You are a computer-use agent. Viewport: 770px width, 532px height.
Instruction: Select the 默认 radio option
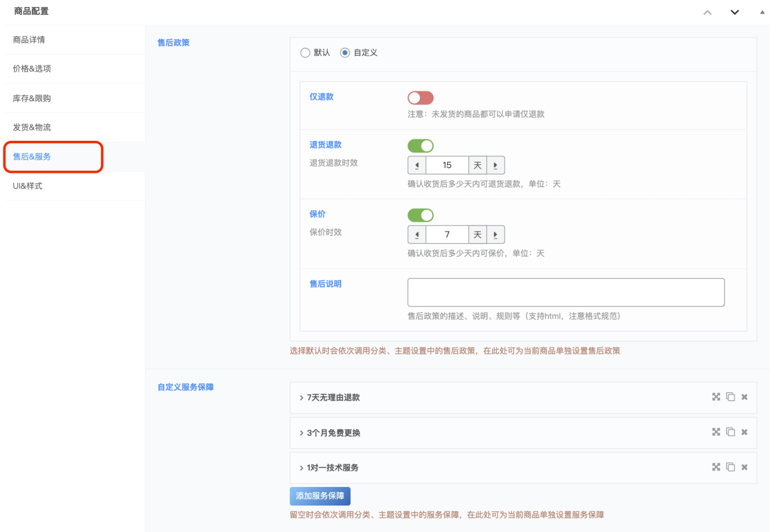306,53
